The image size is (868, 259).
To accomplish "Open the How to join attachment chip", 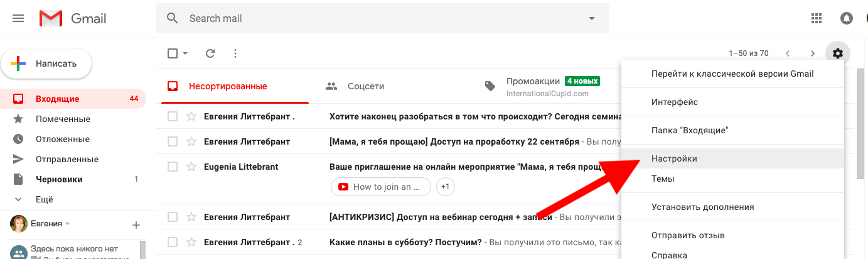I will (381, 187).
